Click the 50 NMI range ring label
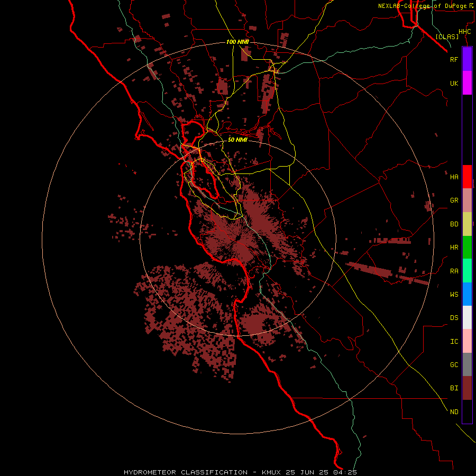The image size is (476, 476). point(237,140)
